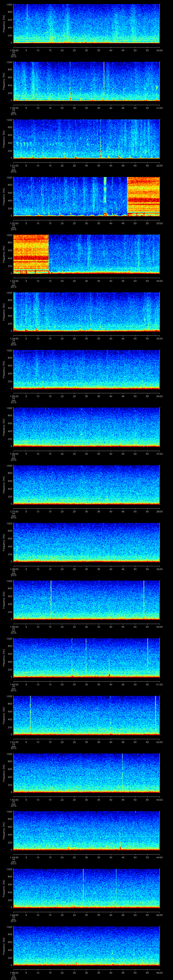
Task: Click the '37:00' end time label
Action: 160,454
